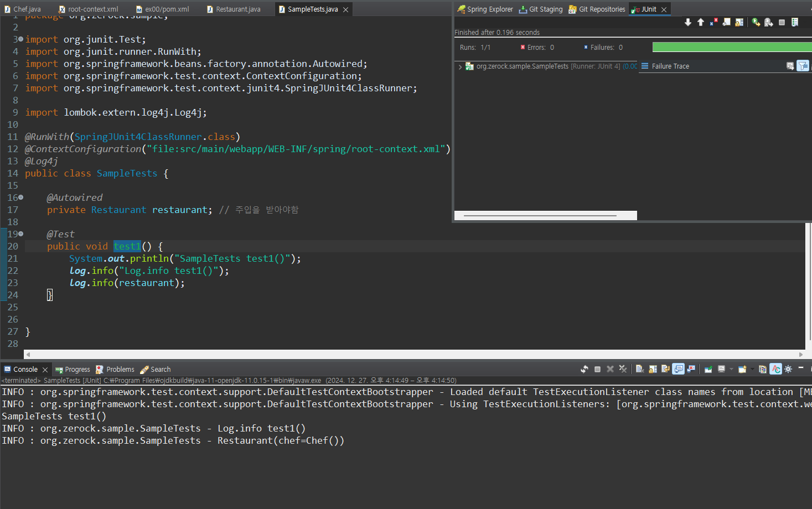Screen dimensions: 812x509
Task: Toggle Console word wrap
Action: [x=665, y=369]
